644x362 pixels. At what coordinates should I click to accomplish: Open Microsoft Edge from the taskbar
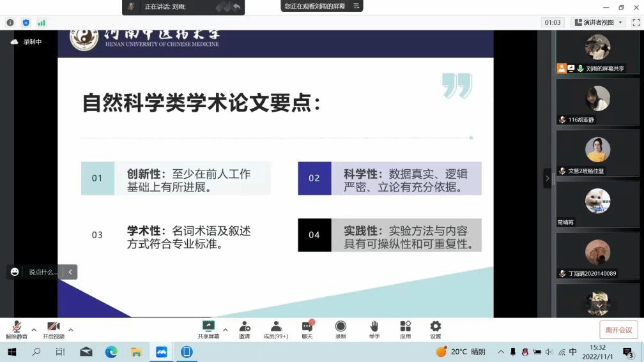pyautogui.click(x=111, y=352)
